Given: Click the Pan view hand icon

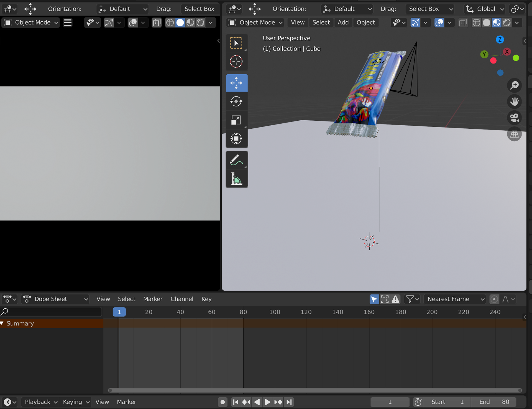Looking at the screenshot, I should [515, 101].
